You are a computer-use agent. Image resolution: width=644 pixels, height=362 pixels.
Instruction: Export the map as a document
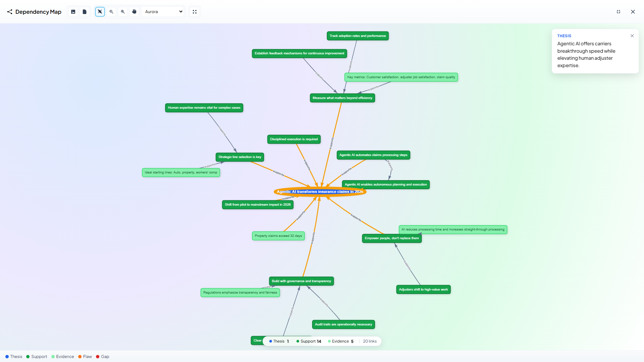click(x=84, y=11)
